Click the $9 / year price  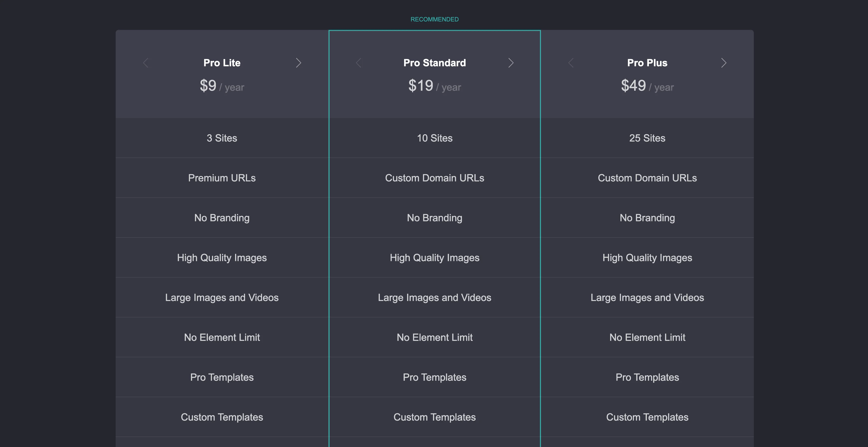pos(222,86)
